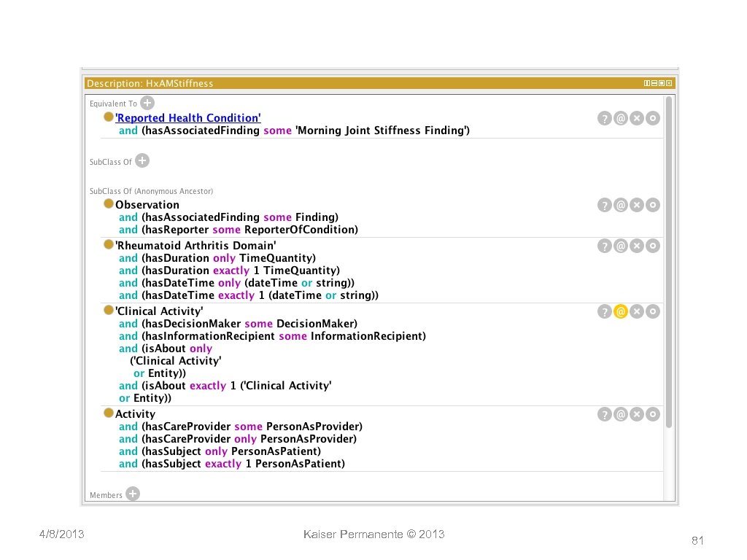Click the X icon on Activity row

point(637,415)
